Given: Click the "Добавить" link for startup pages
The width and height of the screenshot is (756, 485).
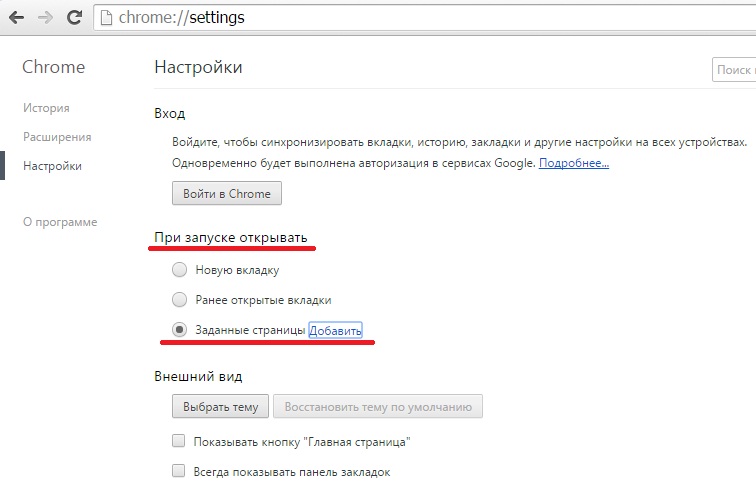Looking at the screenshot, I should [x=335, y=331].
